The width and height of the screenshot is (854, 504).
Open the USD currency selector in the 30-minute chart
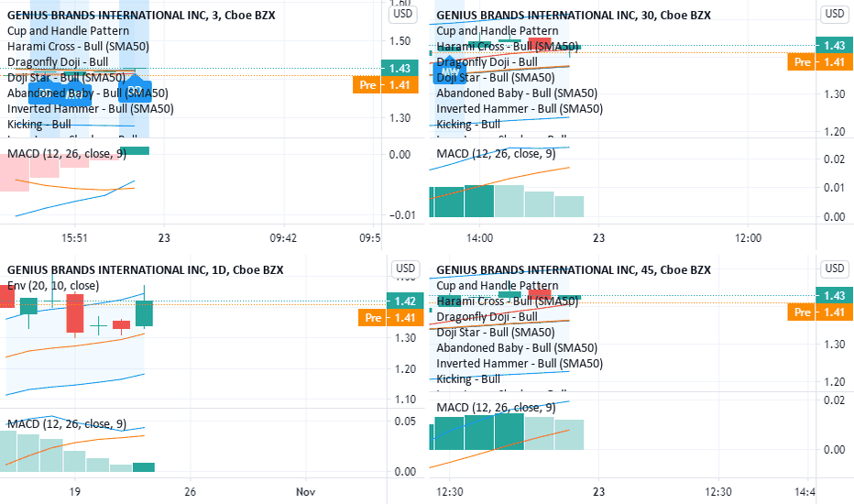coord(835,14)
